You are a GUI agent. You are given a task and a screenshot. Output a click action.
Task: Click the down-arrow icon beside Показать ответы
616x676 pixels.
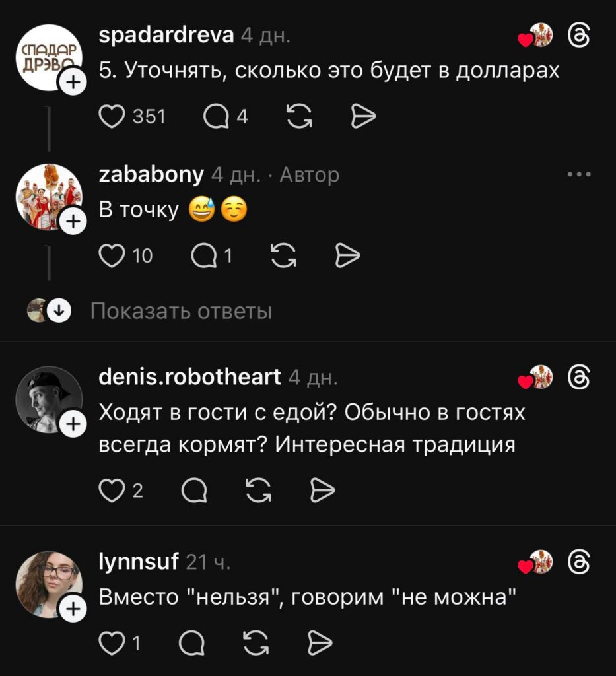coord(59,310)
